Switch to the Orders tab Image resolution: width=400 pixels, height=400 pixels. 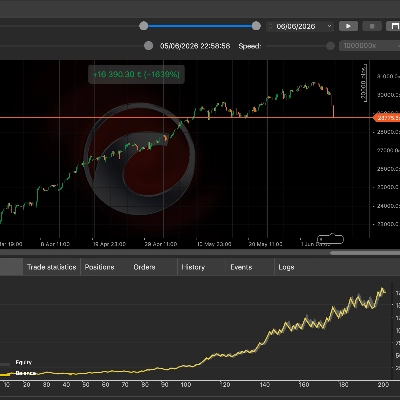tap(144, 267)
